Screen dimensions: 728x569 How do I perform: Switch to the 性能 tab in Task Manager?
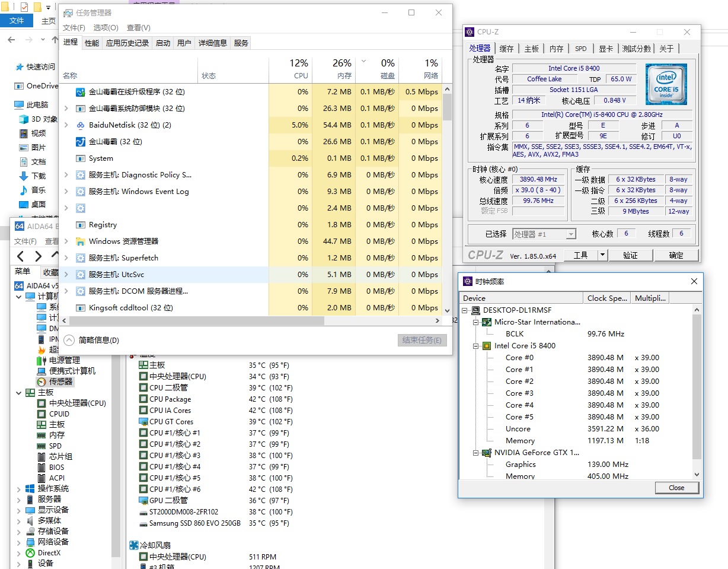point(92,43)
